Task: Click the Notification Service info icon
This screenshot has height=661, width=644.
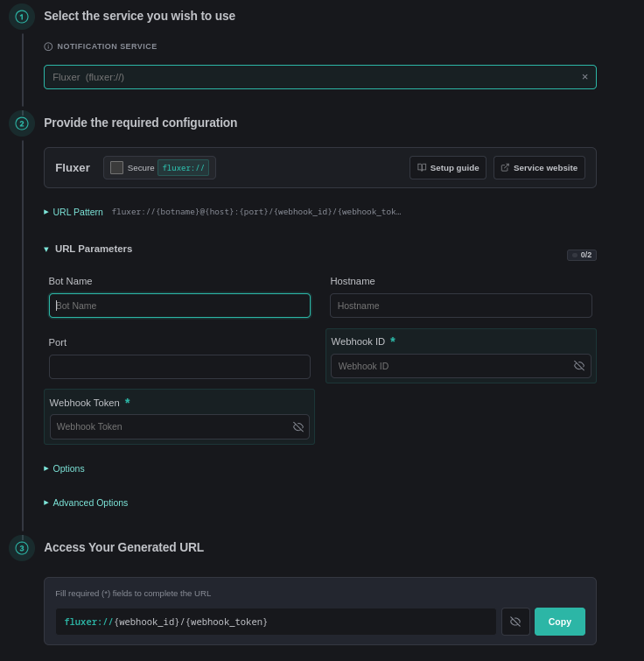Action: pyautogui.click(x=48, y=46)
